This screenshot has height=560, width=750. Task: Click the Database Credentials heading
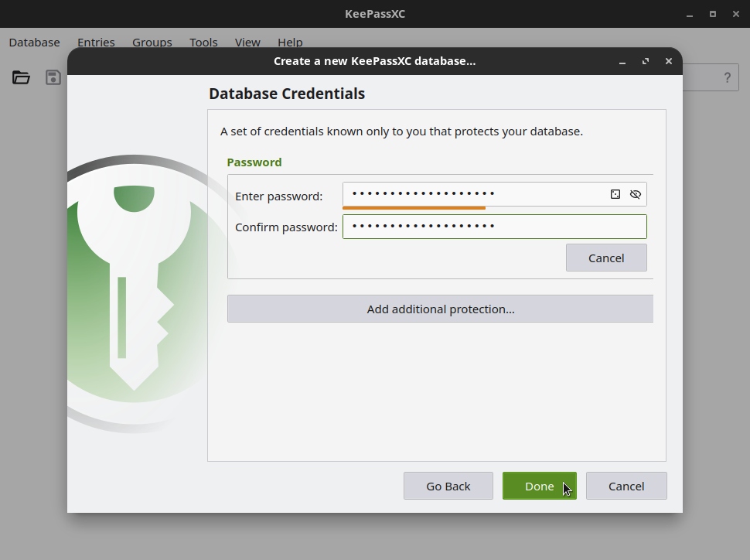click(x=287, y=94)
